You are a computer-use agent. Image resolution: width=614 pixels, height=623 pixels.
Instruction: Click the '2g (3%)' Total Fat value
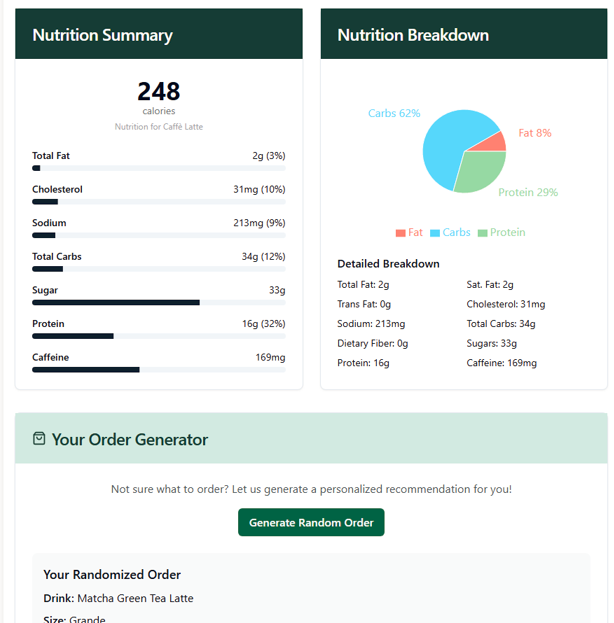coord(269,156)
